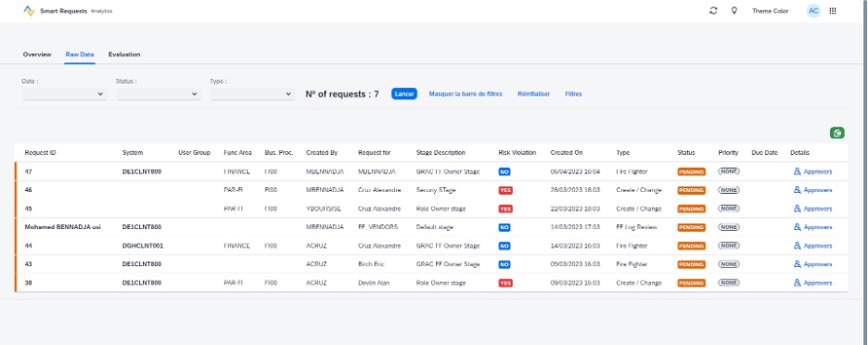
Task: Click the Approvers icon for request 45
Action: 798,209
